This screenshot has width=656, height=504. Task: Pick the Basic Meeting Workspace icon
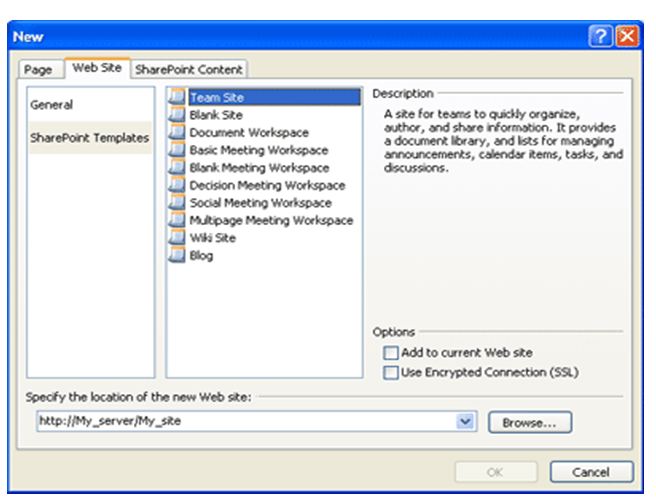[178, 150]
